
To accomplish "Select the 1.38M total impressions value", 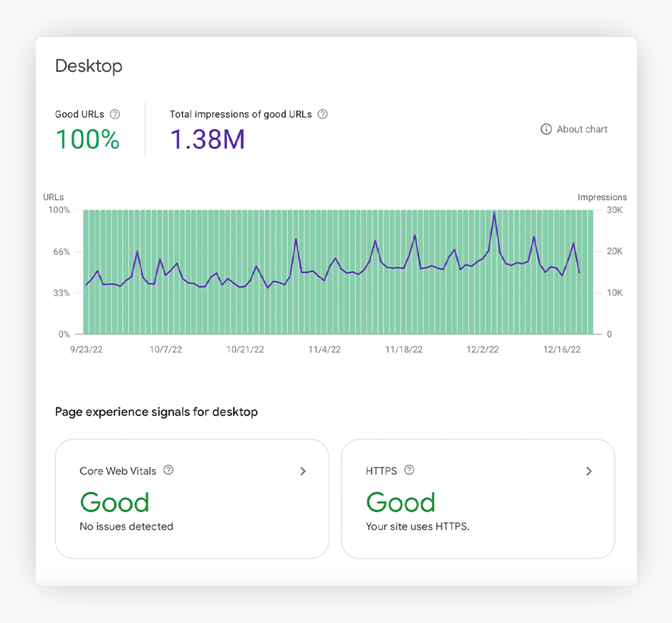I will tap(207, 139).
